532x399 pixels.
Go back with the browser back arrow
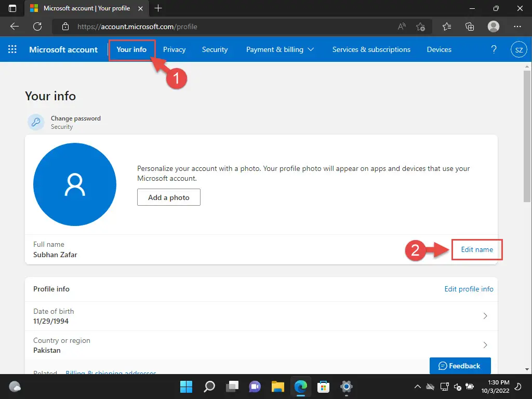click(14, 26)
